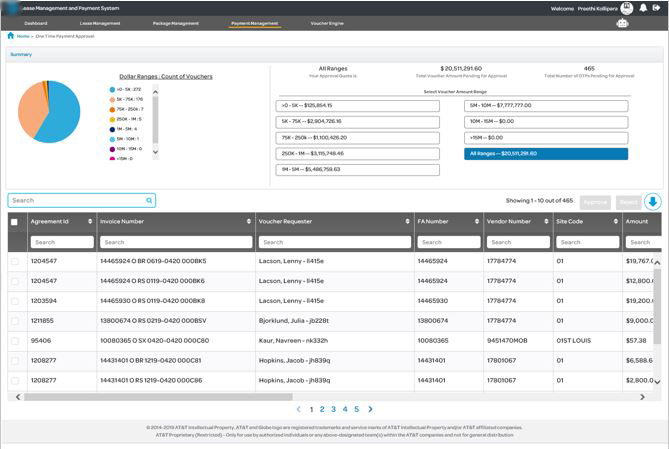
Task: Sort by Agreement Id column
Action: tap(90, 222)
